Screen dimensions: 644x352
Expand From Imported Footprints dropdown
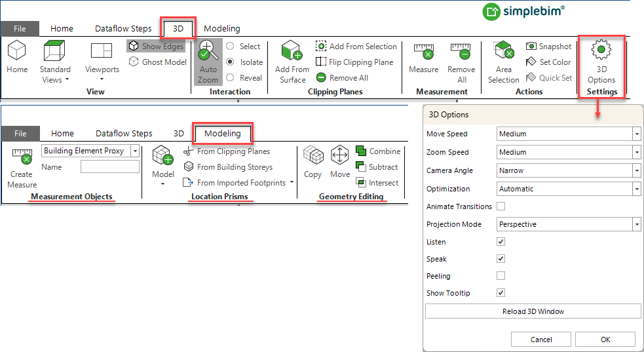click(292, 182)
